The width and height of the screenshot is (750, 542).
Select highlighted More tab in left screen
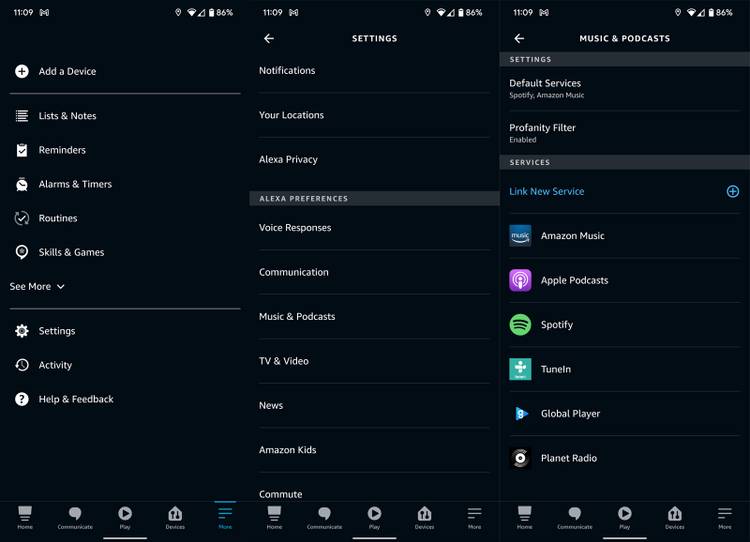coord(225,518)
